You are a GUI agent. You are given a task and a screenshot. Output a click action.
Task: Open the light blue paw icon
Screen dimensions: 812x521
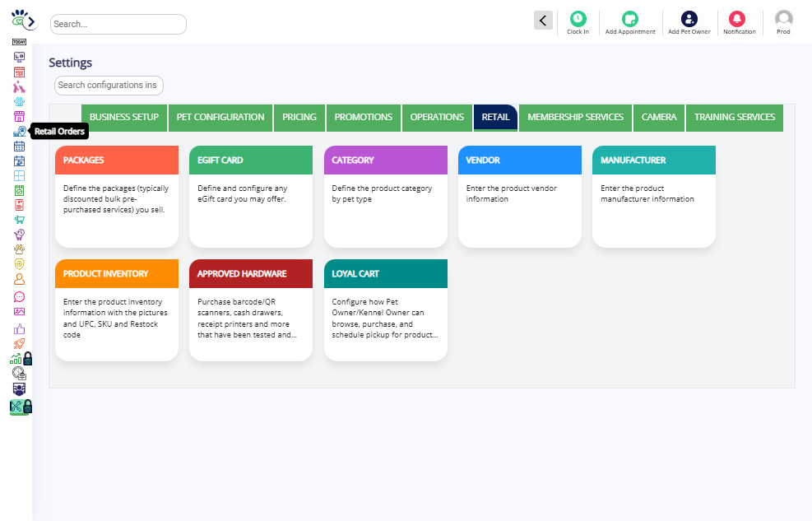19,101
